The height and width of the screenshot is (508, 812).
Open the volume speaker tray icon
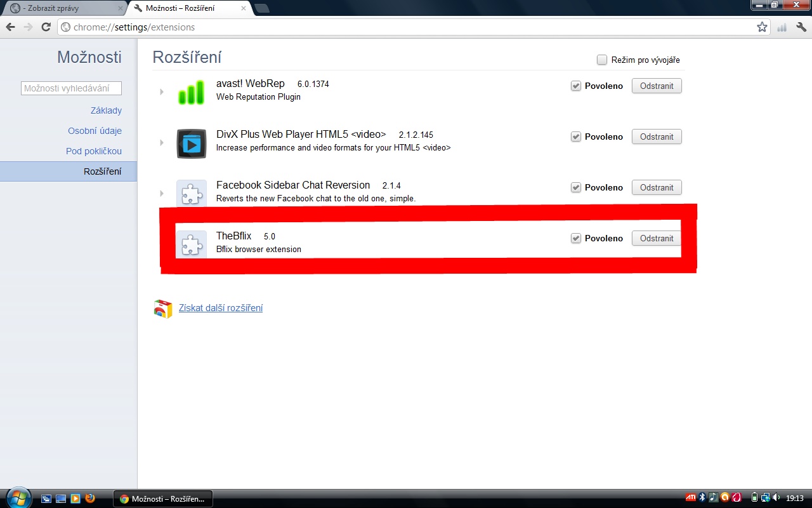coord(776,497)
